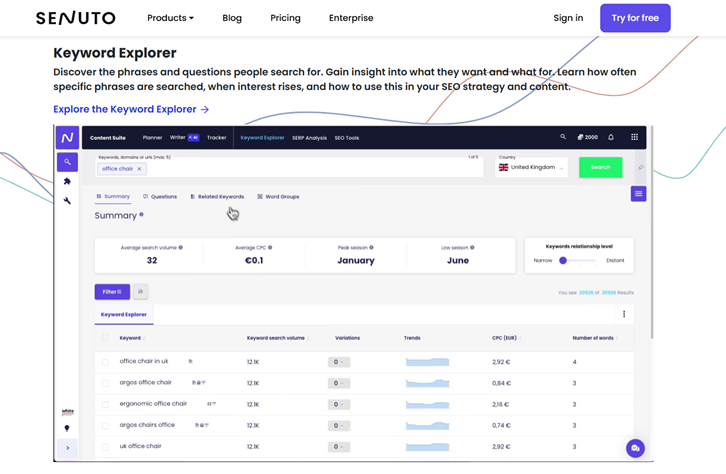Click Sign in

pyautogui.click(x=568, y=18)
